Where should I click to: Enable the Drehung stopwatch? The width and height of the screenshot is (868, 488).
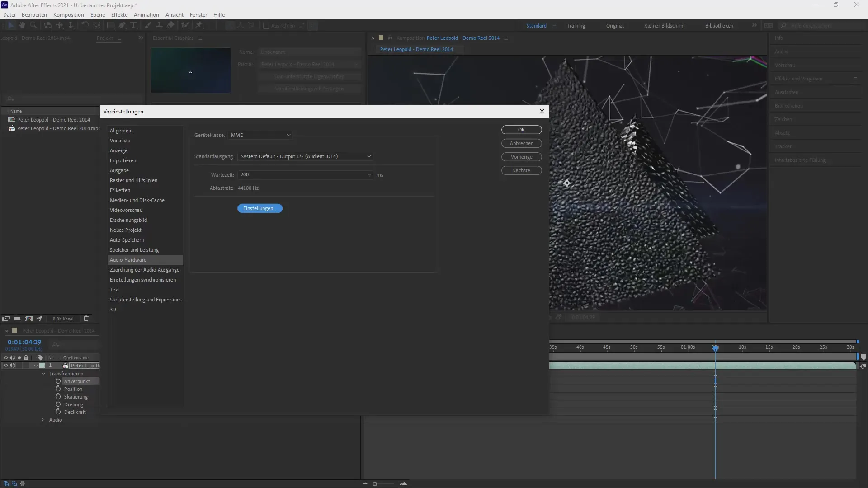click(x=58, y=404)
